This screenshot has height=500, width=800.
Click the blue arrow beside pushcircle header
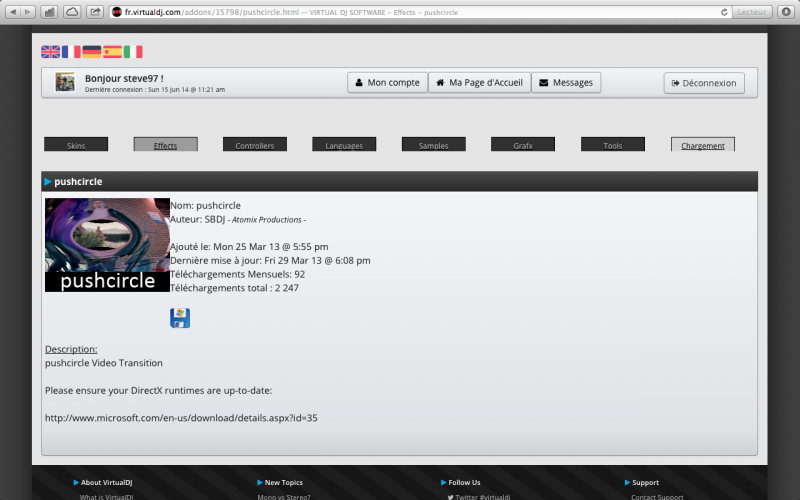pyautogui.click(x=47, y=182)
